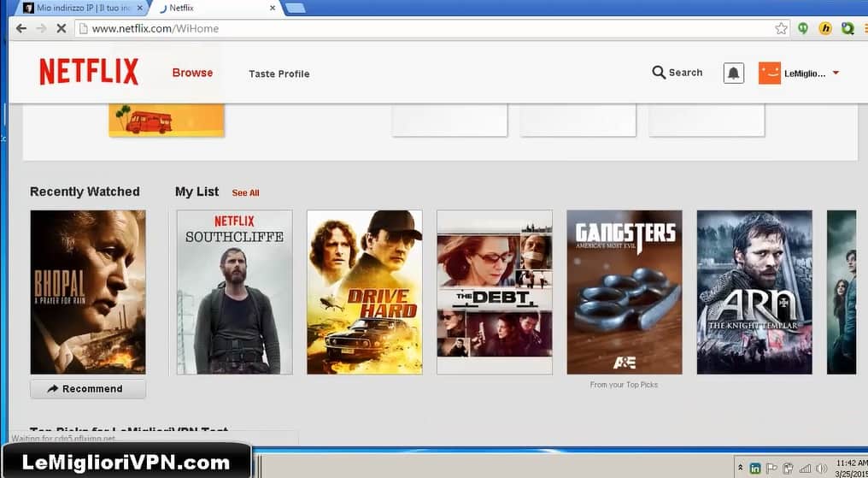Bookmark this page with the star icon
Image resolution: width=868 pixels, height=478 pixels.
point(781,29)
